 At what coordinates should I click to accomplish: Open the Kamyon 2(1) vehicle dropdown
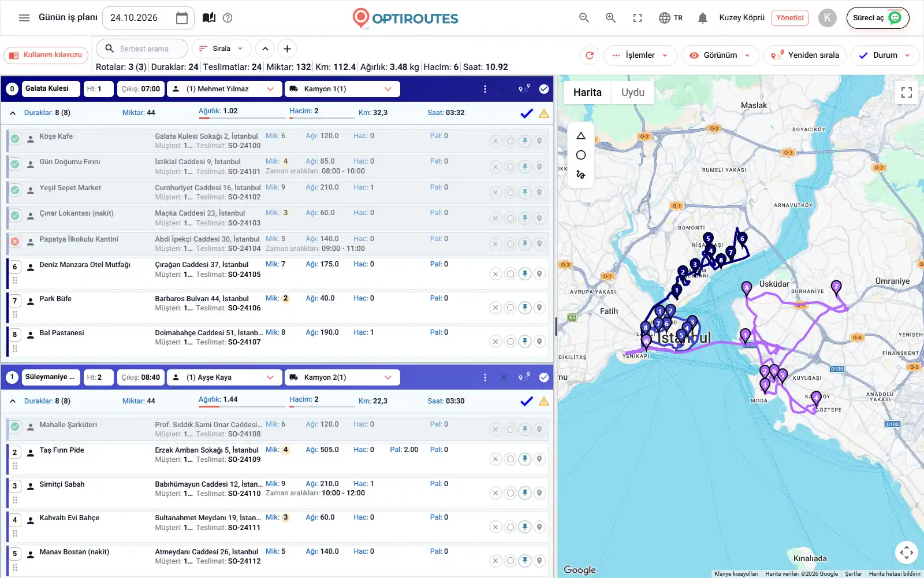[x=342, y=377]
